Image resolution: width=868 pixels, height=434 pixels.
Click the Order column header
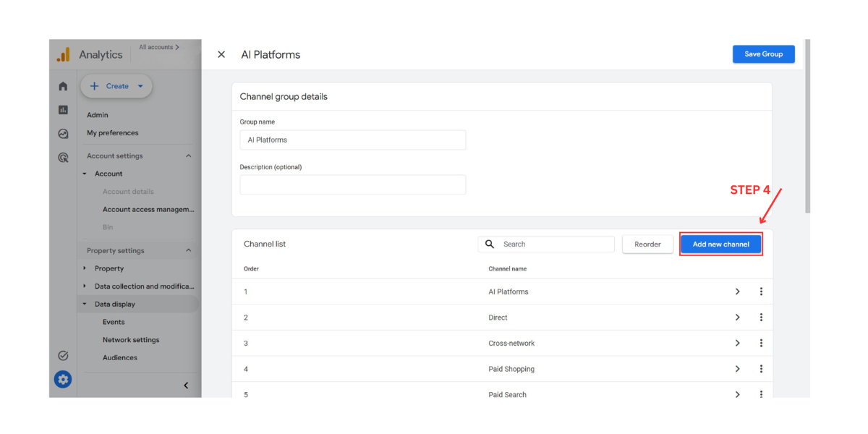[251, 268]
